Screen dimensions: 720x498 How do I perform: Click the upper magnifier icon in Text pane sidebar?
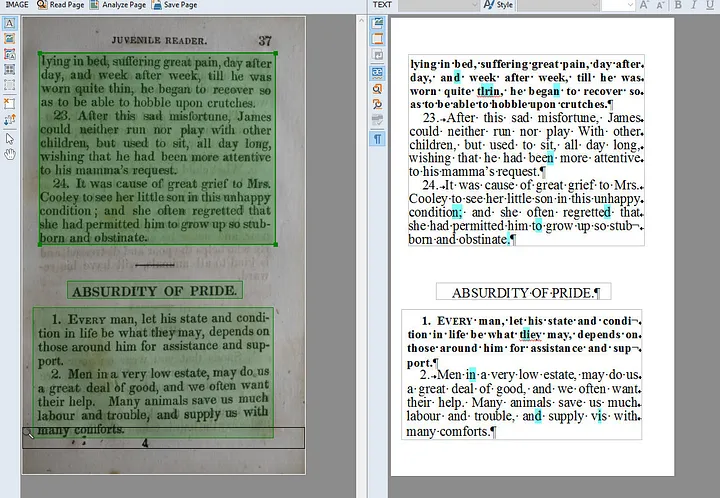(377, 89)
